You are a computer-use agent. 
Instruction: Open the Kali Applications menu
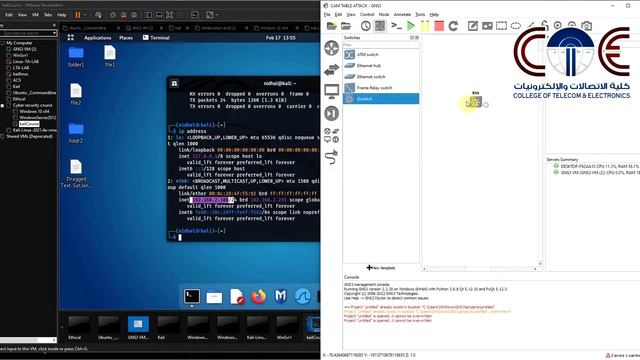point(98,38)
